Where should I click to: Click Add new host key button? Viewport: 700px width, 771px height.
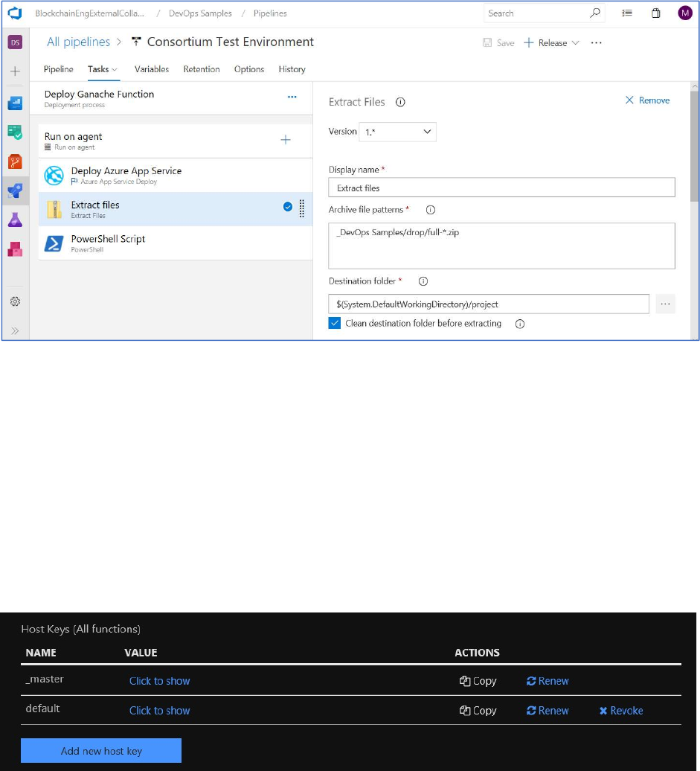(x=101, y=751)
